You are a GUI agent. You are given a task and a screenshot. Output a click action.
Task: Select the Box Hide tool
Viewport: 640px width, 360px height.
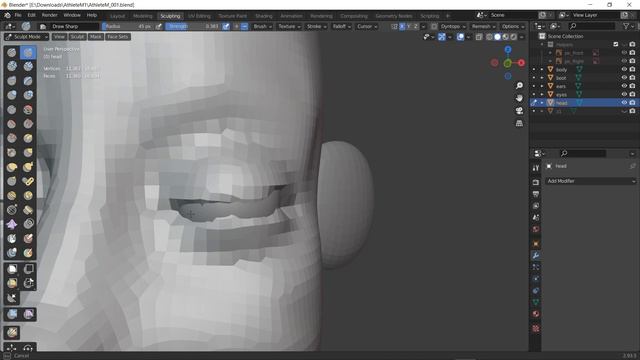click(28, 269)
